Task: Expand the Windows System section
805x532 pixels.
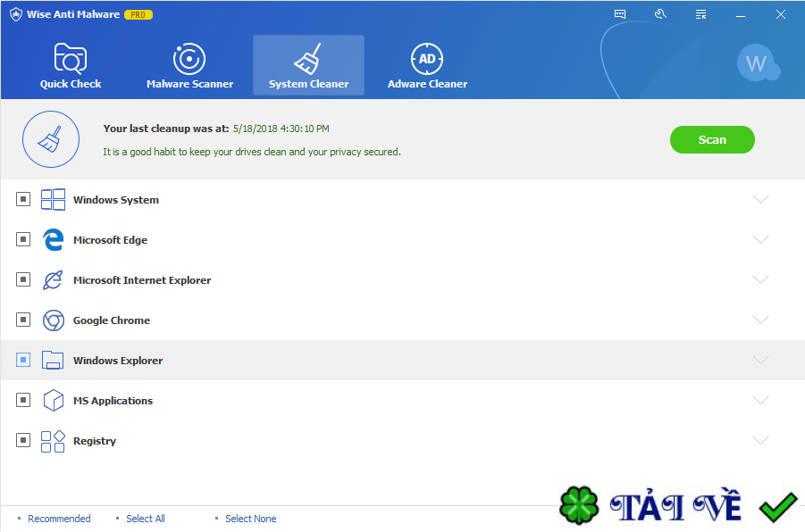Action: pos(760,199)
